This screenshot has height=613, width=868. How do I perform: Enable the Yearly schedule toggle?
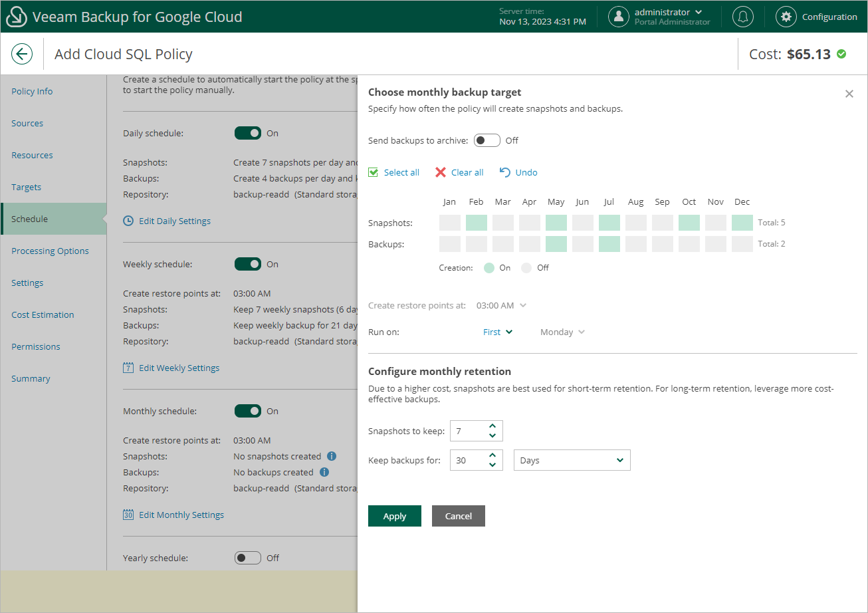click(x=248, y=558)
